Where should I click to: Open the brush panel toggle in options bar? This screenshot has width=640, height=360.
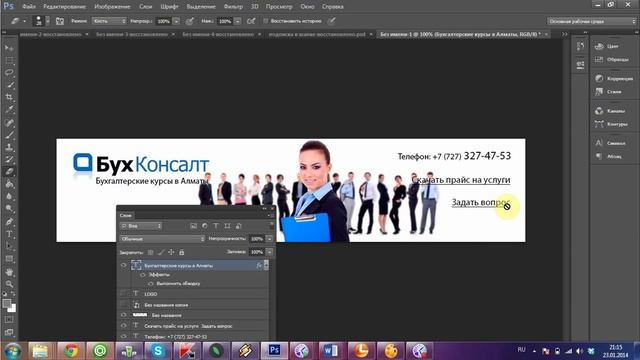[x=60, y=21]
